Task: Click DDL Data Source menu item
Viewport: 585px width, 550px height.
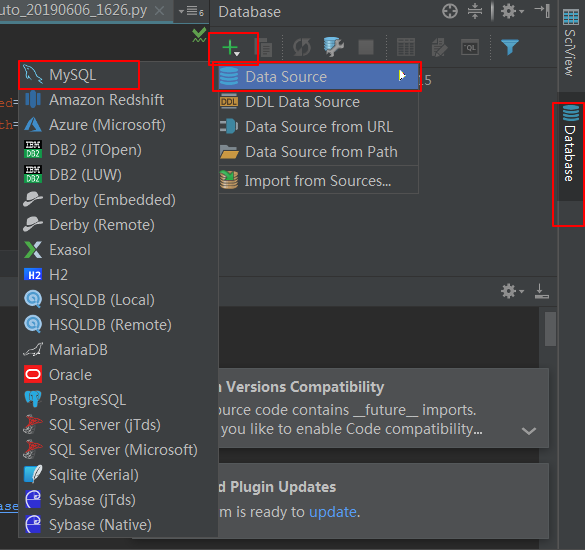Action: click(x=318, y=102)
